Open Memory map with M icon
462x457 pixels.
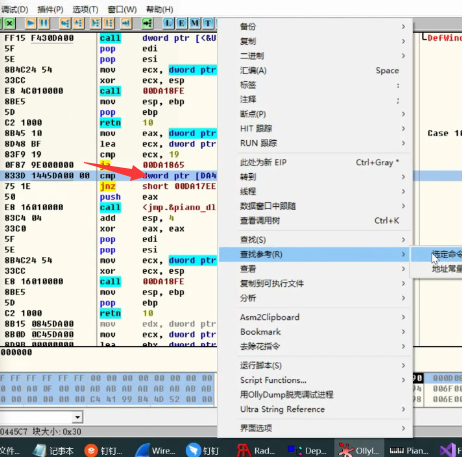tap(195, 23)
